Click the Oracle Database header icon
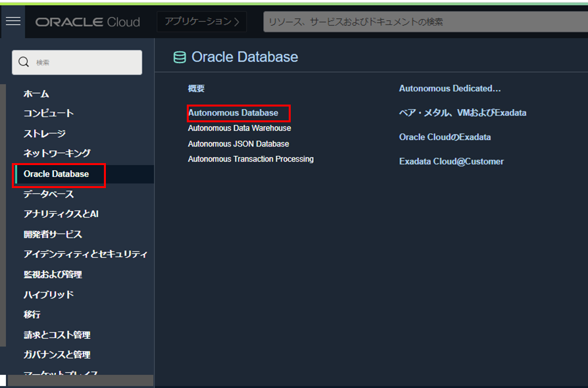This screenshot has height=388, width=588. (179, 58)
